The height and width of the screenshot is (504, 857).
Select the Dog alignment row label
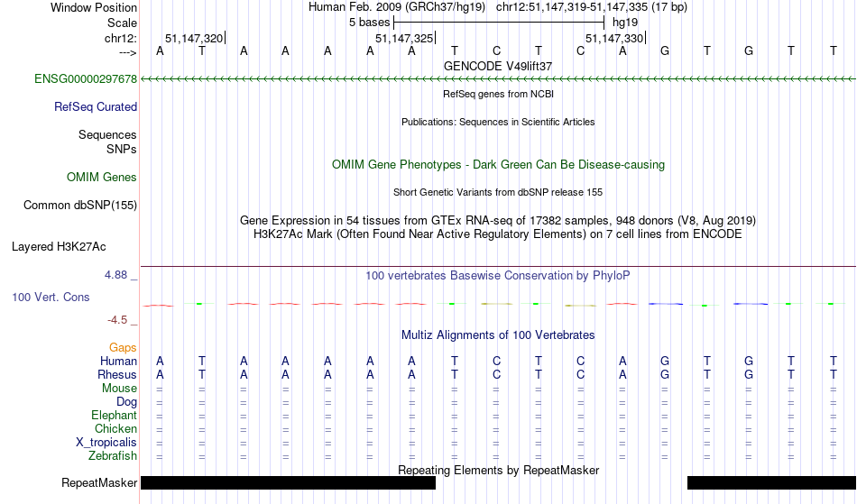point(127,402)
